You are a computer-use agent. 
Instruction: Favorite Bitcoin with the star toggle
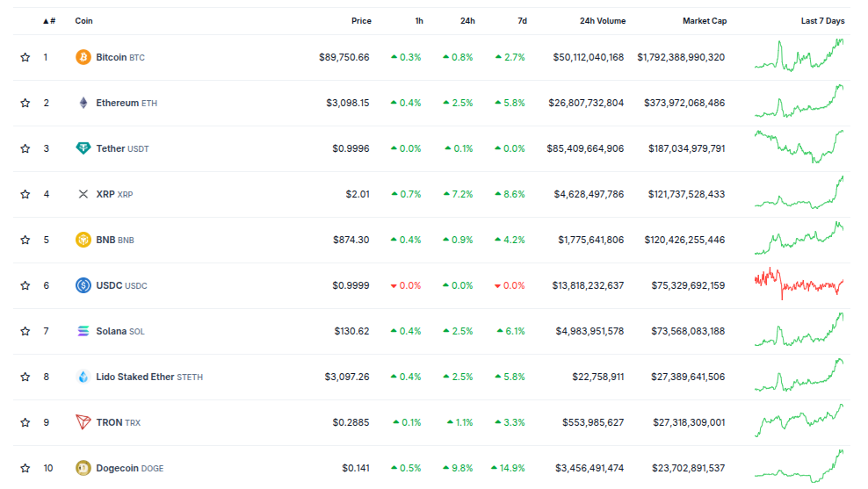click(25, 57)
